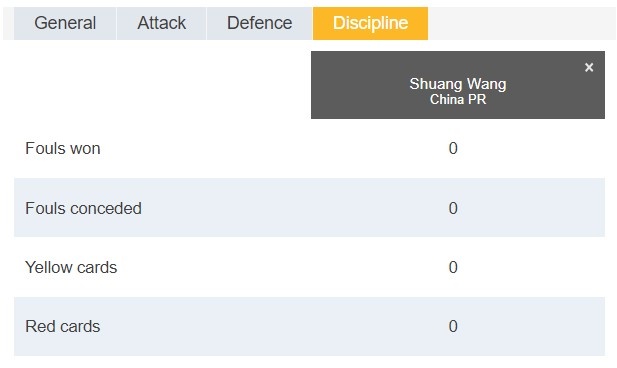Viewport: 617px width, 368px height.
Task: Select the Fouls won label
Action: 63,149
